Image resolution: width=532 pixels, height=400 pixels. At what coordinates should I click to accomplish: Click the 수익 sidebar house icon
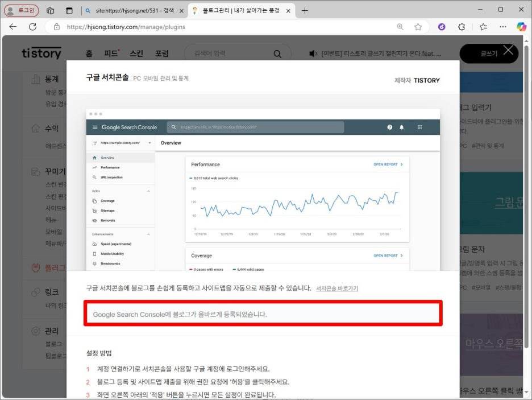click(x=36, y=128)
